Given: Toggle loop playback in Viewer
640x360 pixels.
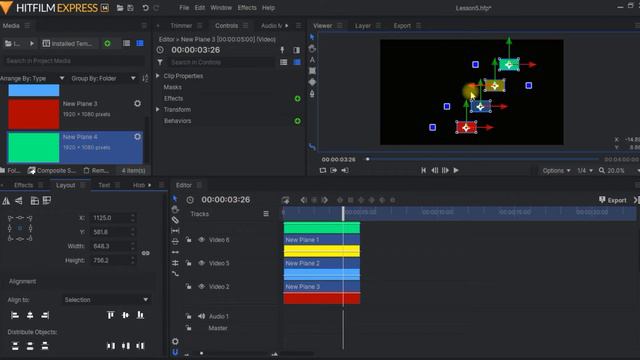Looking at the screenshot, I should (323, 170).
